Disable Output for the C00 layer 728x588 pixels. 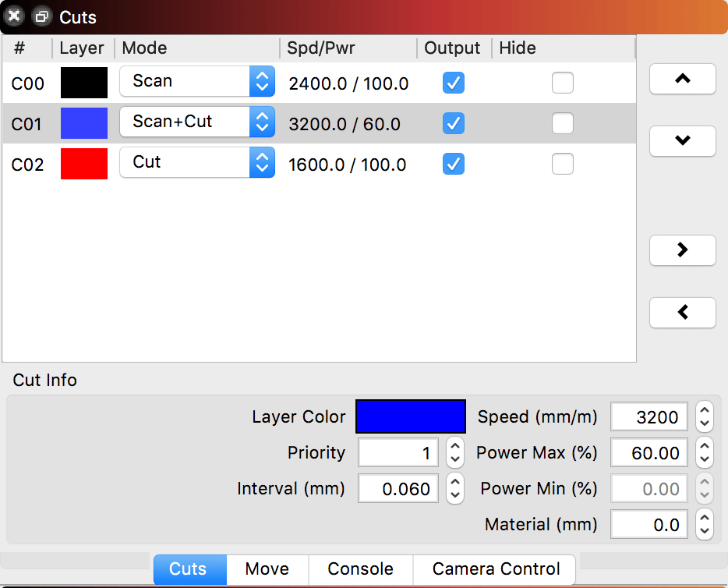pyautogui.click(x=454, y=83)
